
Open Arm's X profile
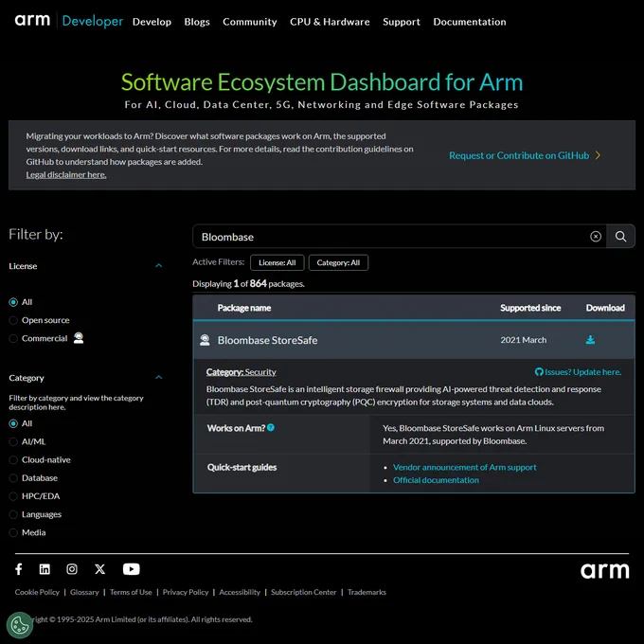[x=99, y=569]
